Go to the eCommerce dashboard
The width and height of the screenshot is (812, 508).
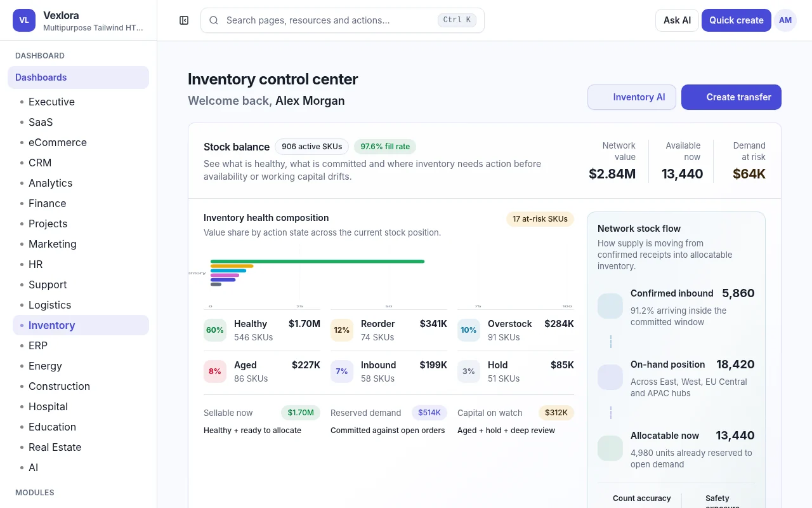(x=81, y=142)
